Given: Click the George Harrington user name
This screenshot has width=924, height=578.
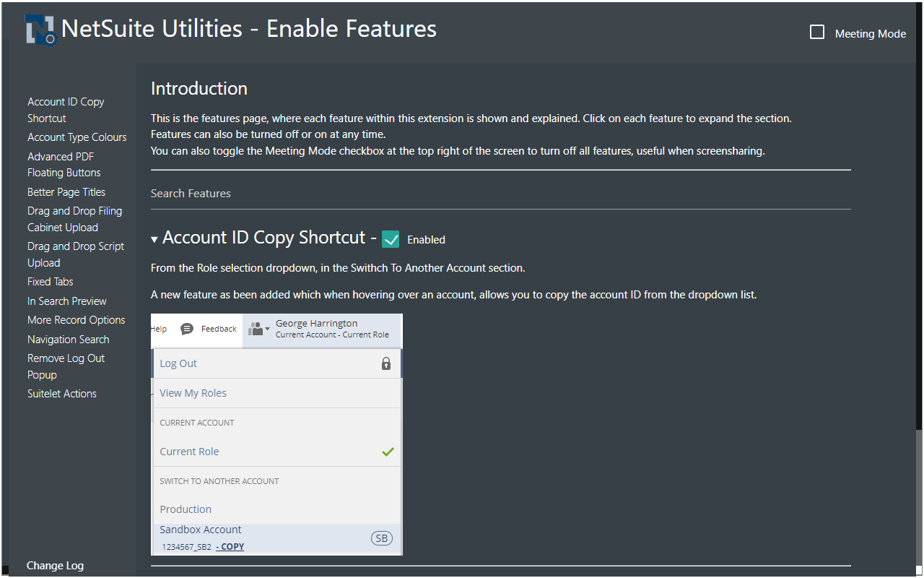Looking at the screenshot, I should click(316, 324).
